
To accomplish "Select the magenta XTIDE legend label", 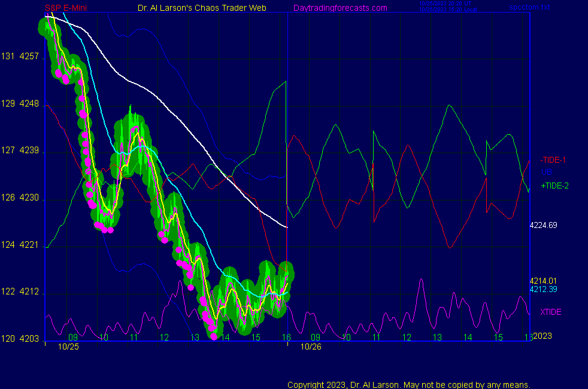I will pos(551,312).
